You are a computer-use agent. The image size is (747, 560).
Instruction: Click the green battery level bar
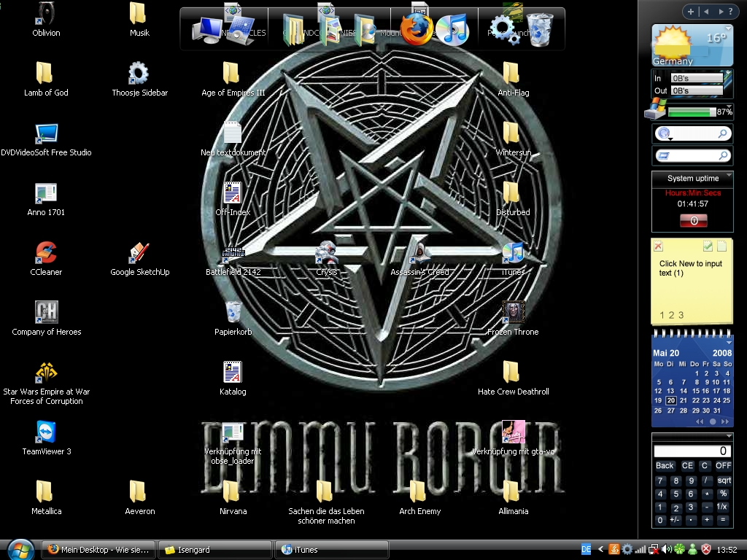(x=691, y=112)
